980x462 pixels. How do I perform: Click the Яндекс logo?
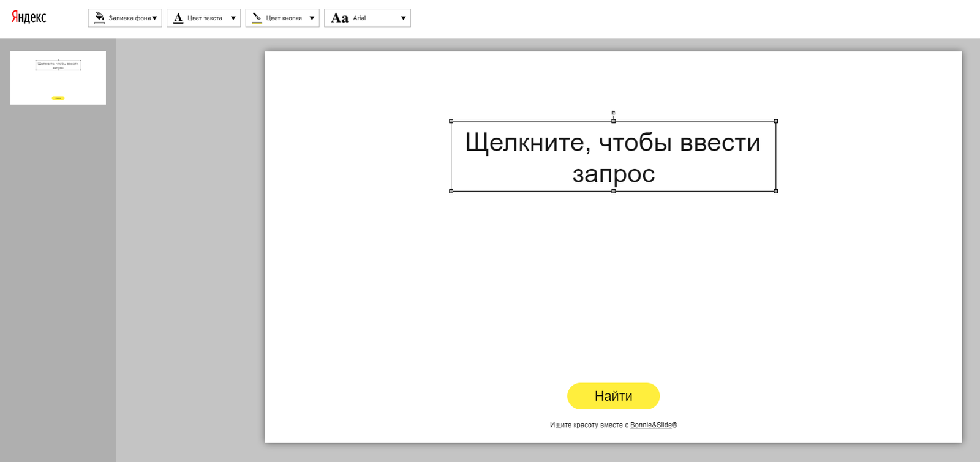(29, 17)
